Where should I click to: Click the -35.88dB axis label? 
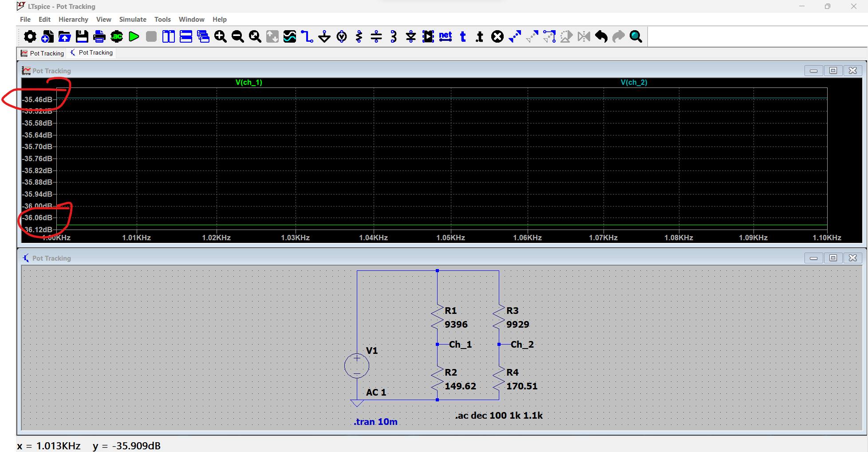(38, 182)
